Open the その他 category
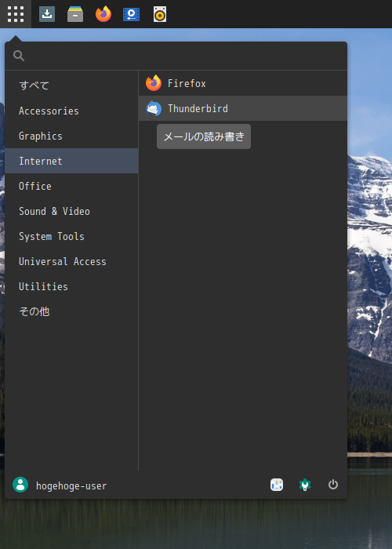The image size is (392, 549). [x=71, y=311]
